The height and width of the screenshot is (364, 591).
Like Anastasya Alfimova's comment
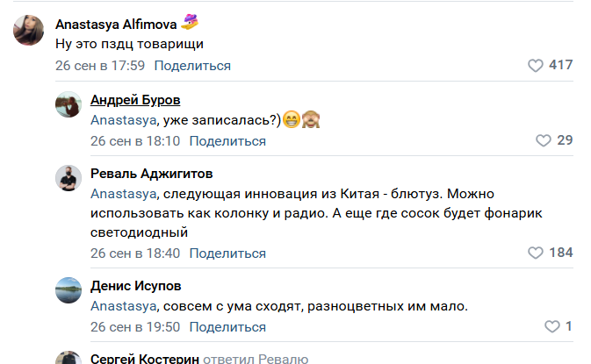tap(536, 65)
